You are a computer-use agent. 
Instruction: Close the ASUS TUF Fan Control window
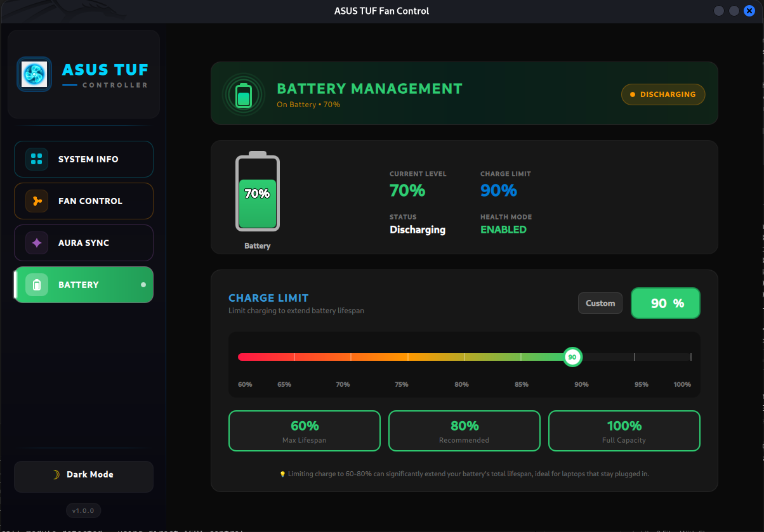point(749,11)
